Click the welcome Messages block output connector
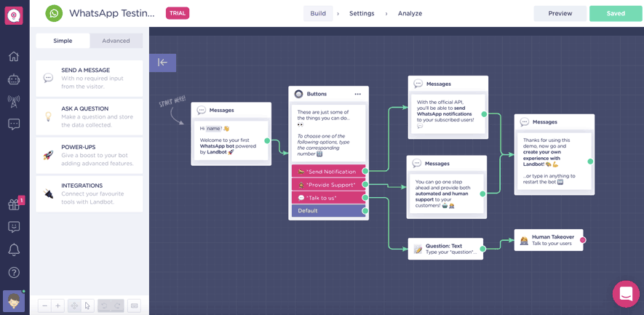The width and height of the screenshot is (644, 315). 267,140
